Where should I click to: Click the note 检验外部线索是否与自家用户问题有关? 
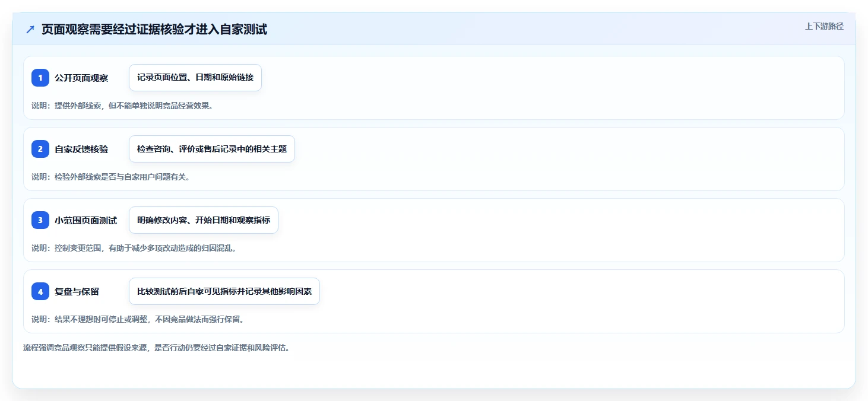(x=122, y=177)
